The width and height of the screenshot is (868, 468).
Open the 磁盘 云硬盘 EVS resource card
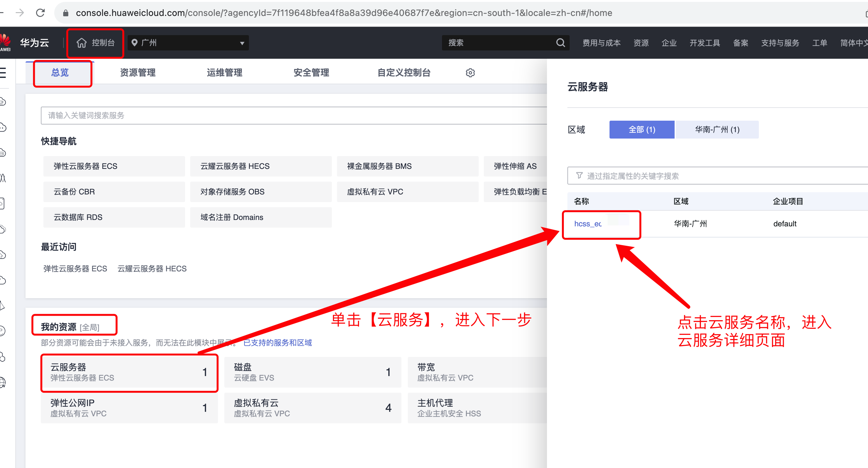coord(313,372)
